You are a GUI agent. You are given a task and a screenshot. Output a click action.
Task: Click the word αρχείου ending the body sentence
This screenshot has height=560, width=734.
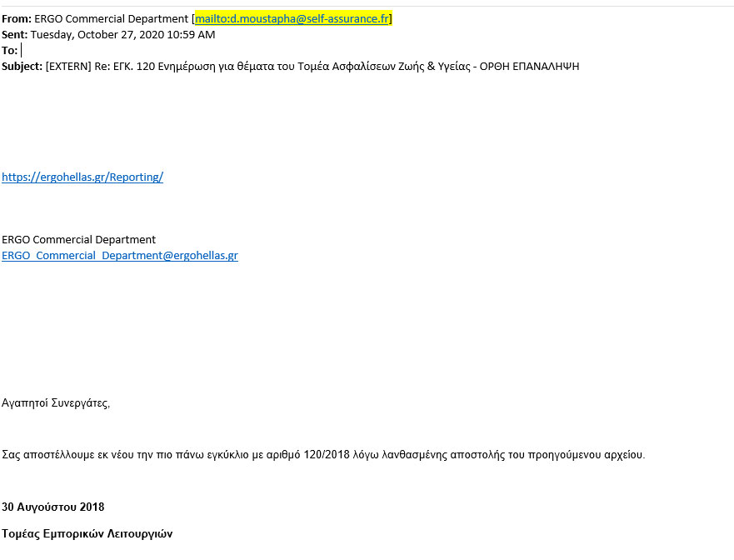click(x=625, y=455)
